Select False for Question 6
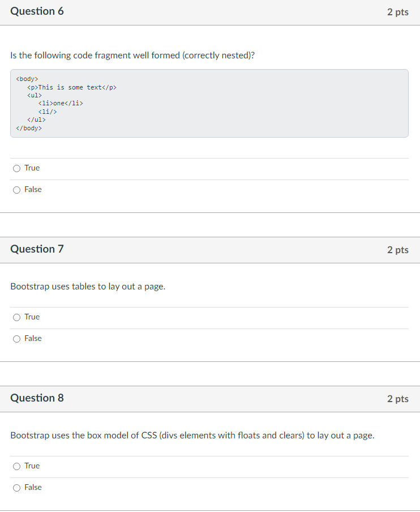This screenshot has width=420, height=512. [16, 189]
